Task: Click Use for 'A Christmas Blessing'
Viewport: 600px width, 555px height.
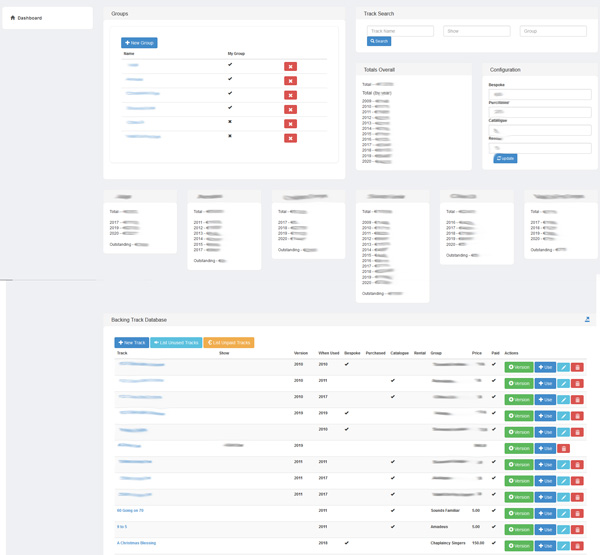Action: pos(545,546)
